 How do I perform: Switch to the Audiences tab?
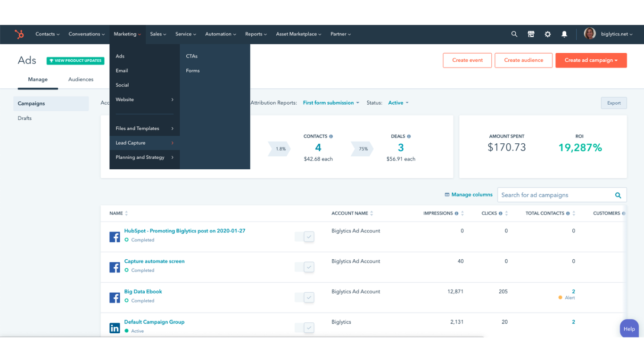[x=81, y=79]
